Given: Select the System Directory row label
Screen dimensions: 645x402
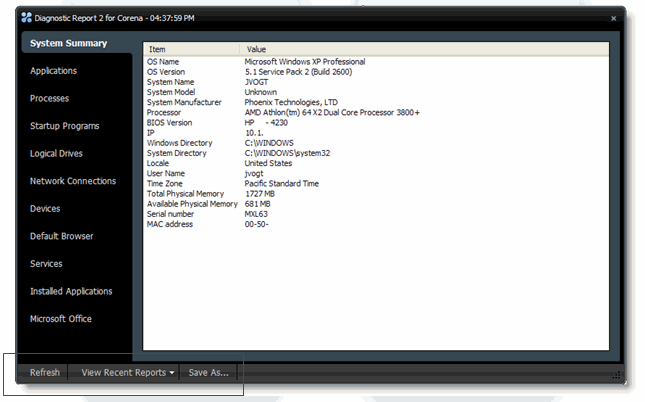Looking at the screenshot, I should coord(176,153).
